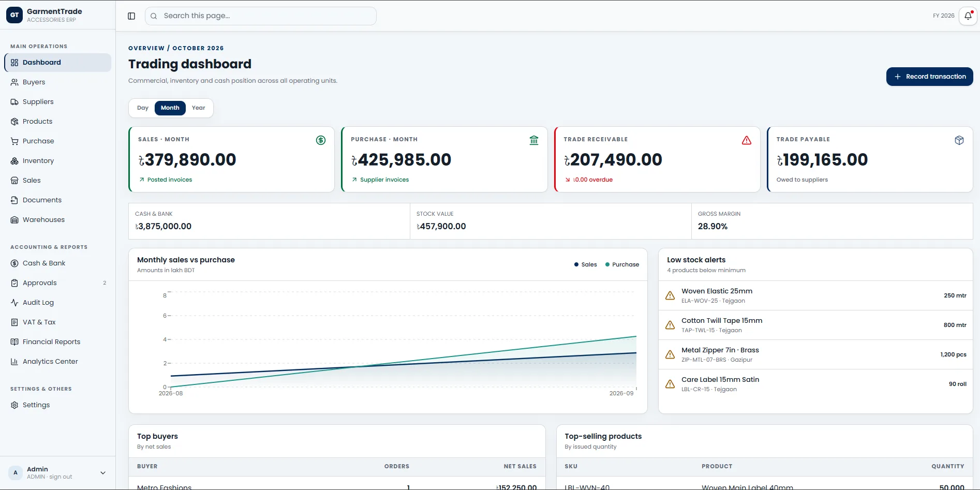Click the Approvals clipboard icon

14,283
